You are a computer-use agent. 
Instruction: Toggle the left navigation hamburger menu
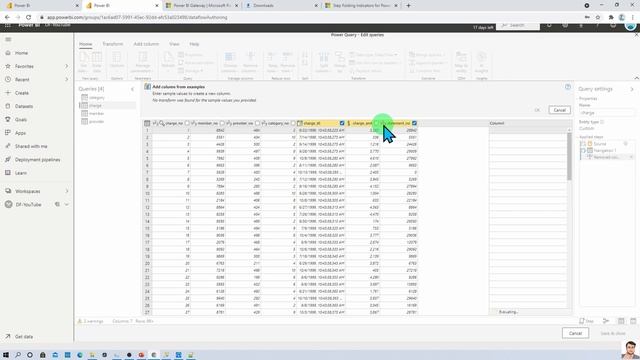point(8,40)
